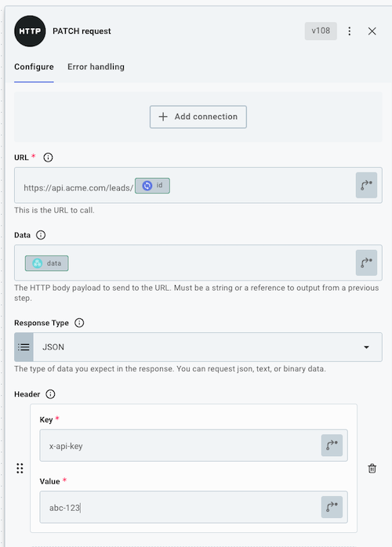Image resolution: width=392 pixels, height=547 pixels.
Task: Click the 'This is the URL to call.' hint
Action: (54, 210)
